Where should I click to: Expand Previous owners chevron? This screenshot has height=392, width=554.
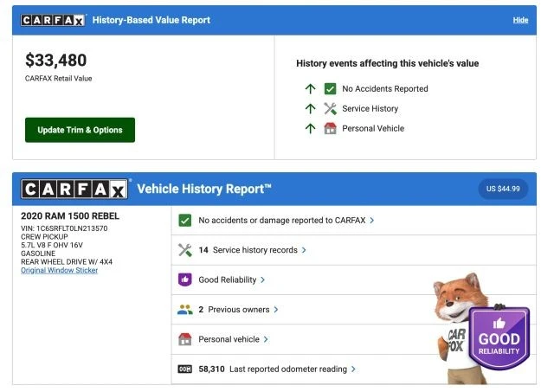click(276, 310)
